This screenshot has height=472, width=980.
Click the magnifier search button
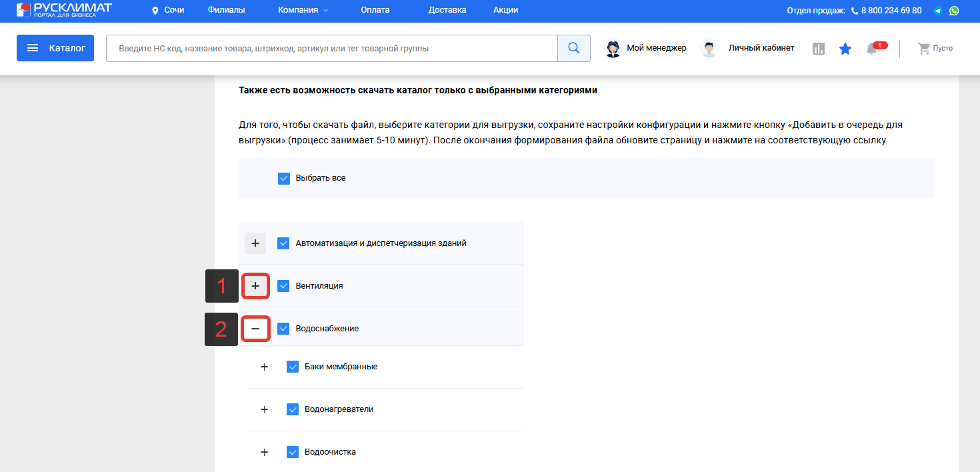[x=574, y=48]
